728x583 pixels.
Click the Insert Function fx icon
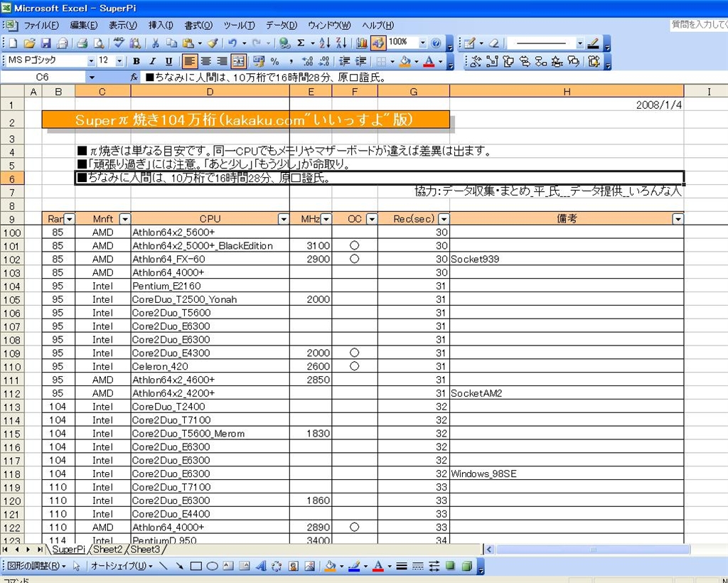click(134, 77)
